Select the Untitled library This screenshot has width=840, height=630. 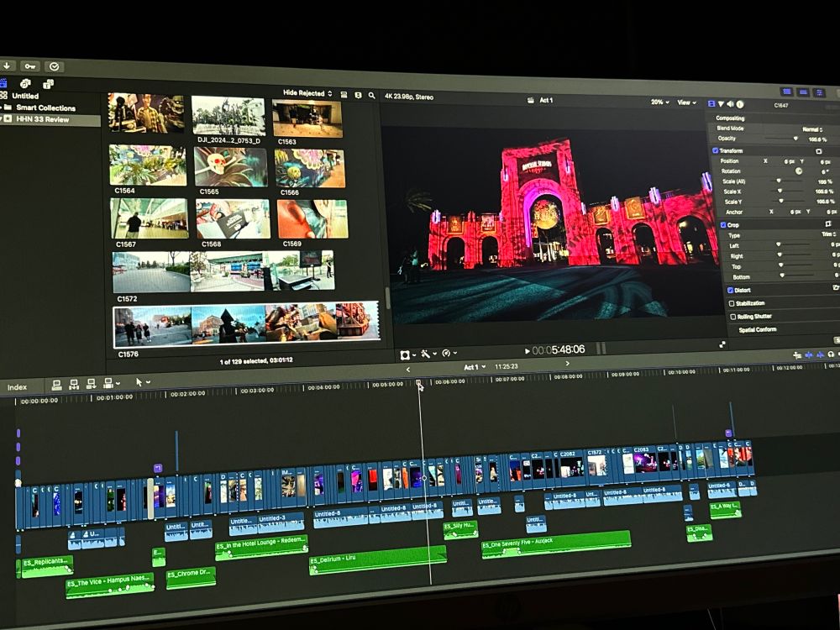tap(25, 96)
